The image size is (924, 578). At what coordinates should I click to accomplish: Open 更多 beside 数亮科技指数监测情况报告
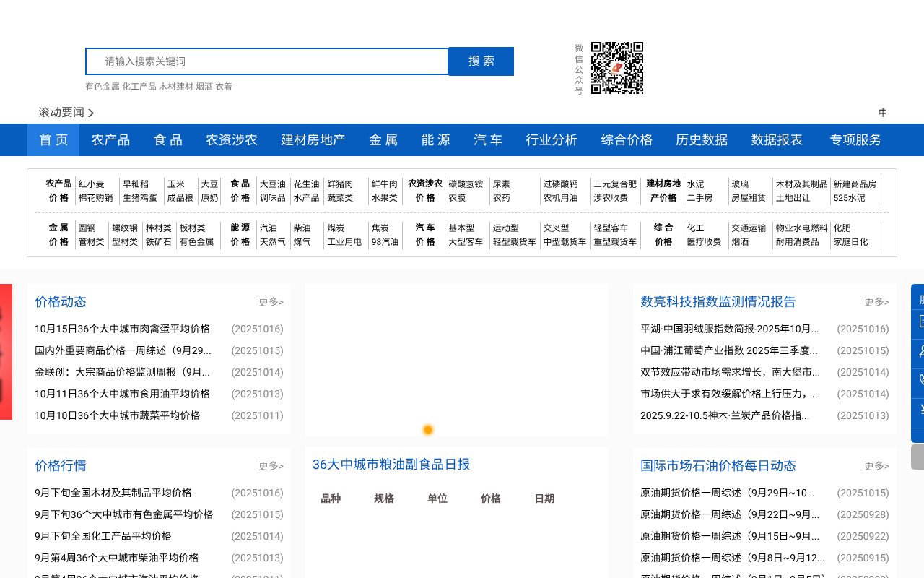point(876,302)
